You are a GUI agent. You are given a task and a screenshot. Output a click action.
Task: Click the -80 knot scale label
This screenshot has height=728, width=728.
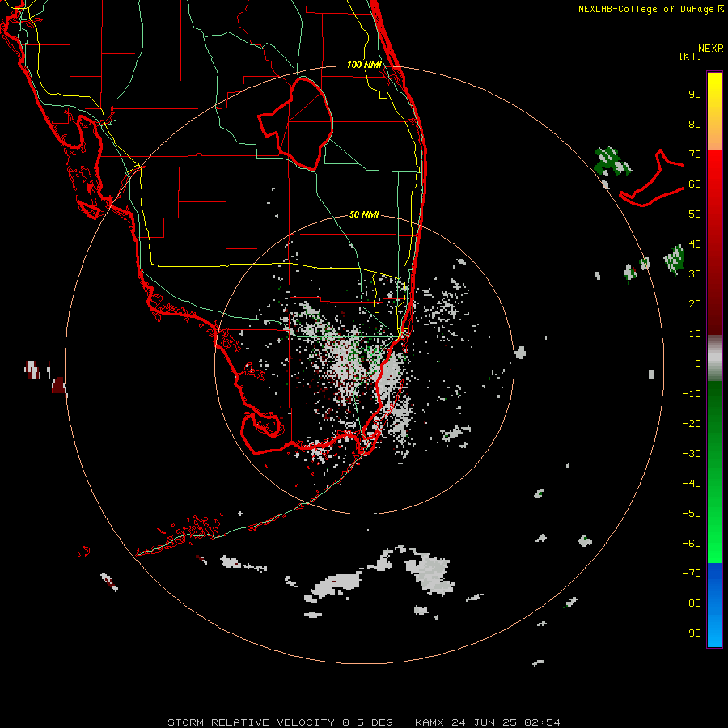pos(692,603)
